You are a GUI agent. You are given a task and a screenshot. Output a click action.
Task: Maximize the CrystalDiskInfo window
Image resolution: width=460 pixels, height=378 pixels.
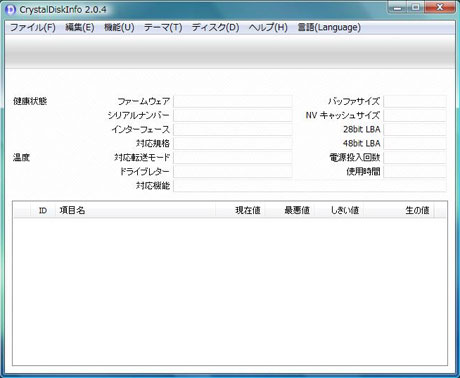415,7
